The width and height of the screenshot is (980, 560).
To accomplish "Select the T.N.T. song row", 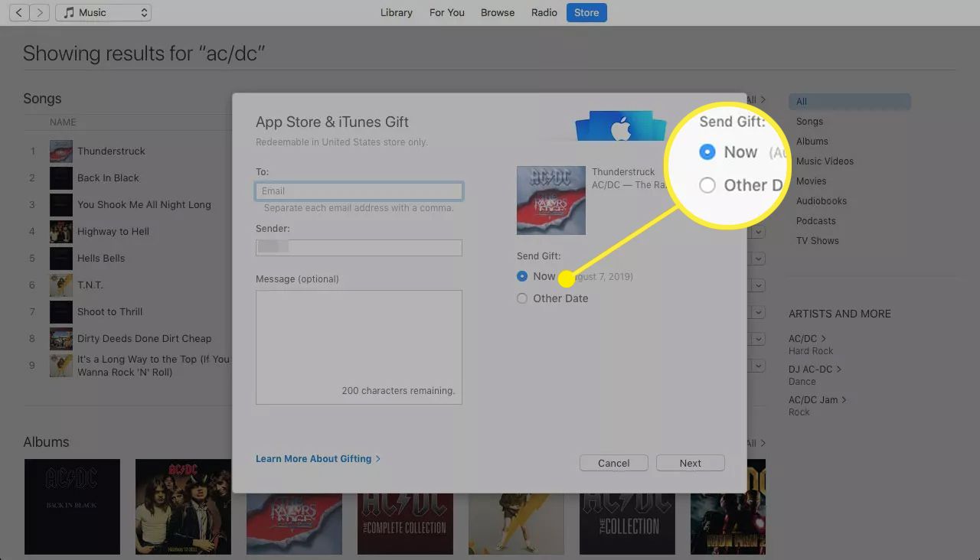I will coord(90,285).
